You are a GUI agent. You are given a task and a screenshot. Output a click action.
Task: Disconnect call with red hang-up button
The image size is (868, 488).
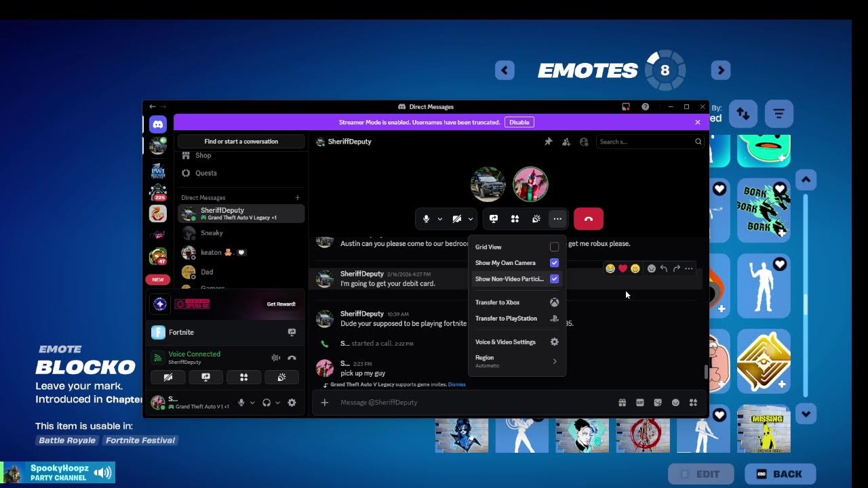[589, 219]
